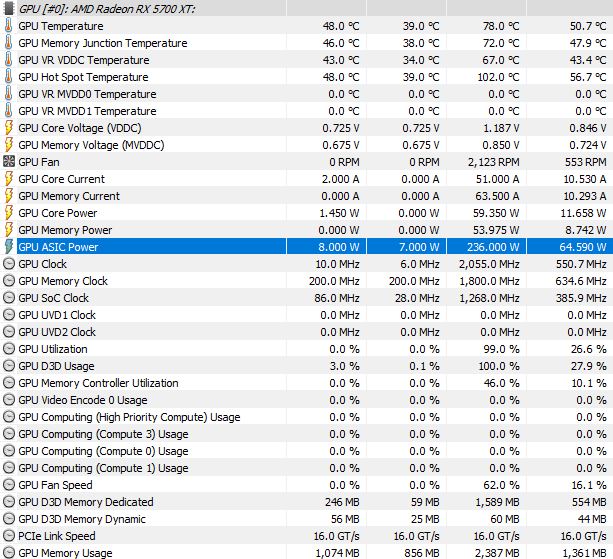Click gauge icon beside GPU Fan Speed
The height and width of the screenshot is (559, 613).
pos(9,485)
